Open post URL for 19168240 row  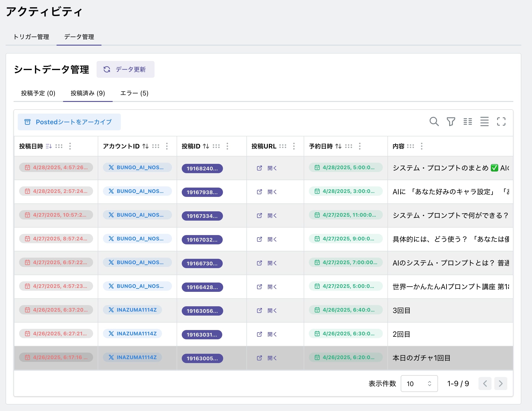tap(267, 168)
